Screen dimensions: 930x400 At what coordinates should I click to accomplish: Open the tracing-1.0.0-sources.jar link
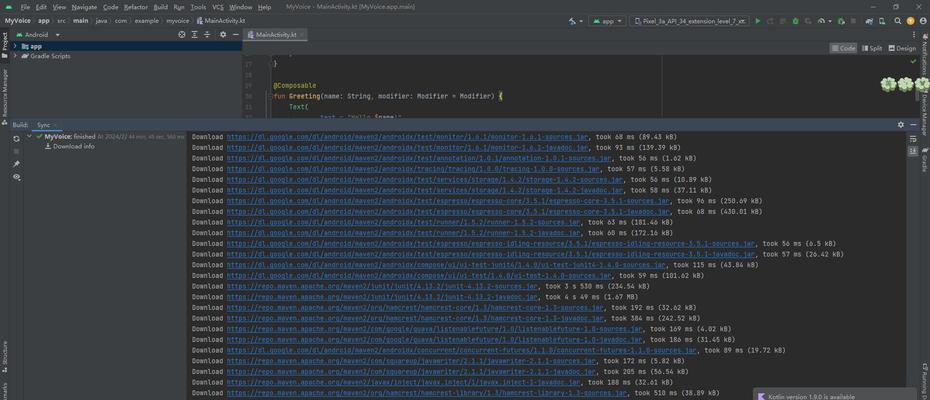click(413, 169)
